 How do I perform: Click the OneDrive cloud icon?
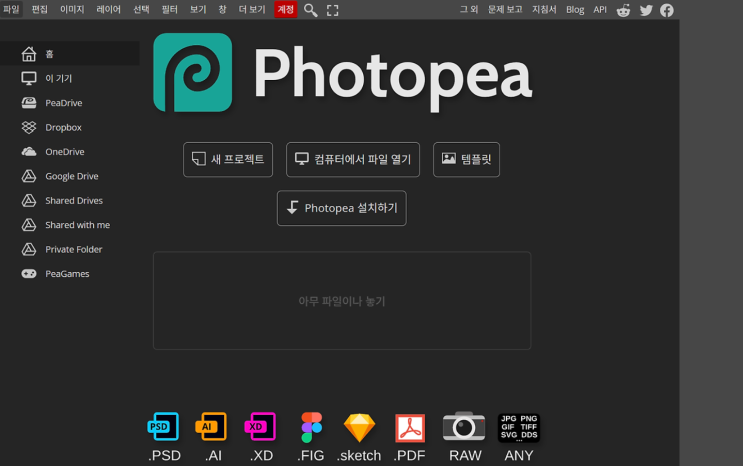[29, 152]
